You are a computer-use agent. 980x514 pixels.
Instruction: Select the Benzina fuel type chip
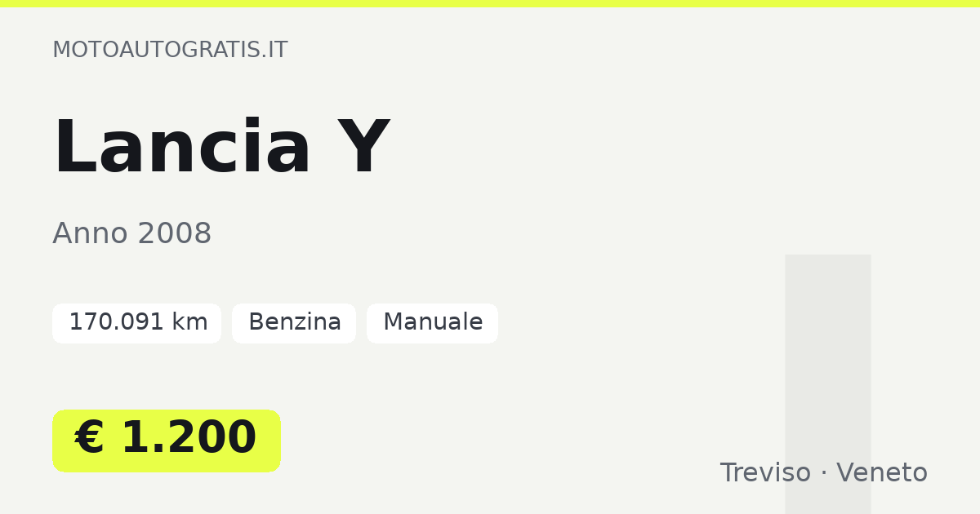click(x=294, y=323)
